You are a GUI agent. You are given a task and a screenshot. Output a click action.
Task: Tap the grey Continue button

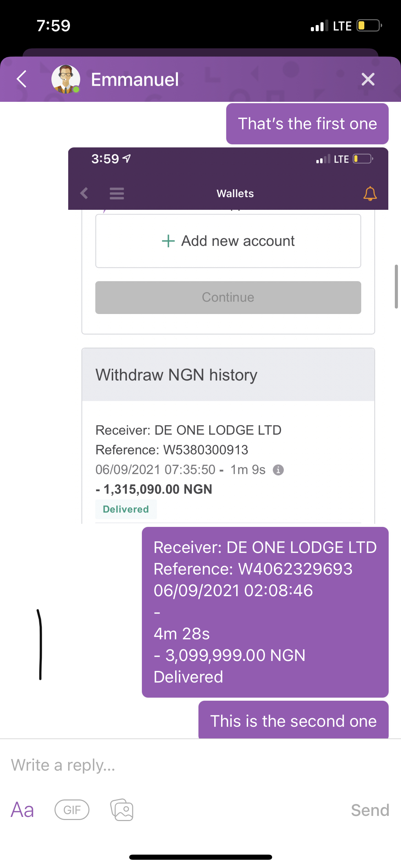coord(228,297)
